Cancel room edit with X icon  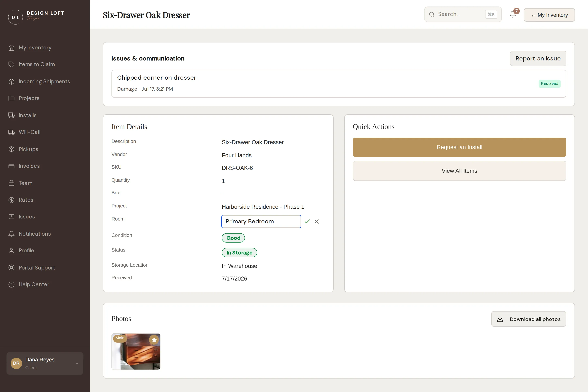point(316,222)
